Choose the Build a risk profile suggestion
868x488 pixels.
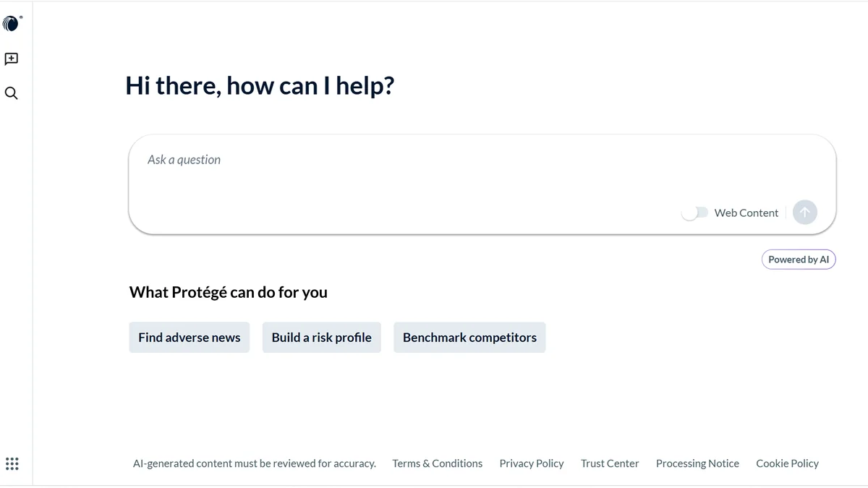coord(322,338)
